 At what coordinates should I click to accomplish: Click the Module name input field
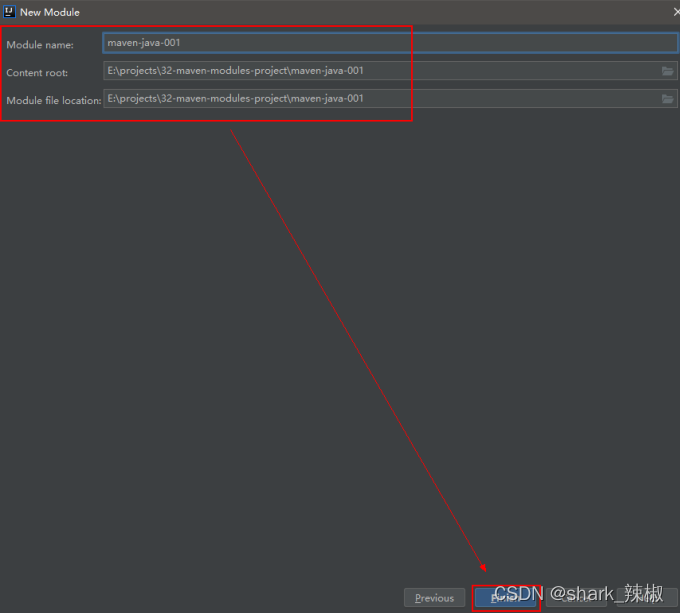[x=390, y=43]
